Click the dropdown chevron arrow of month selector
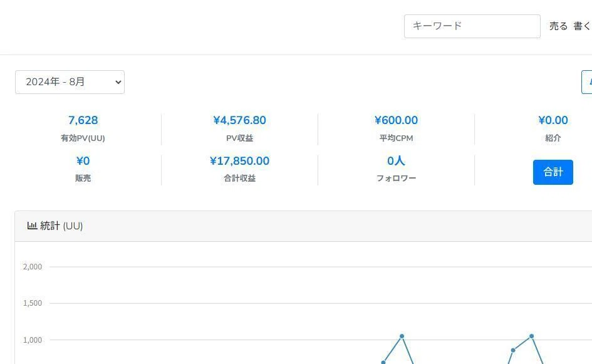Screen dimensions: 592x364 (x=118, y=82)
